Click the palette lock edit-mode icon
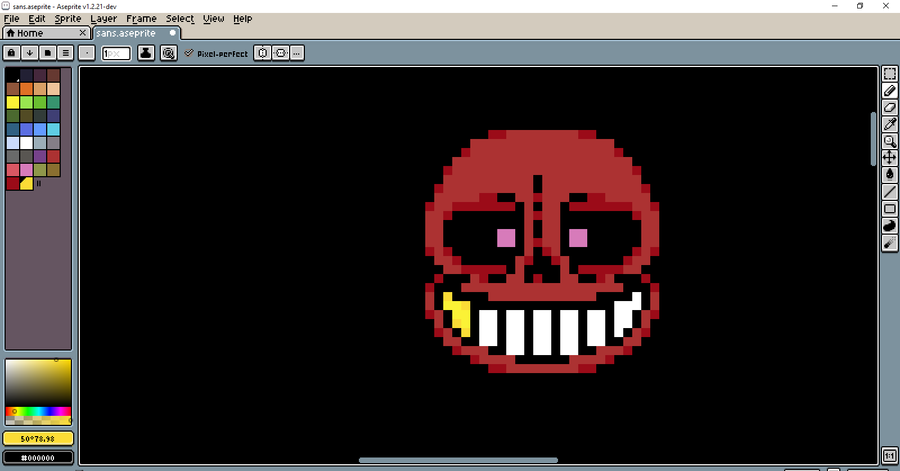 pyautogui.click(x=11, y=53)
